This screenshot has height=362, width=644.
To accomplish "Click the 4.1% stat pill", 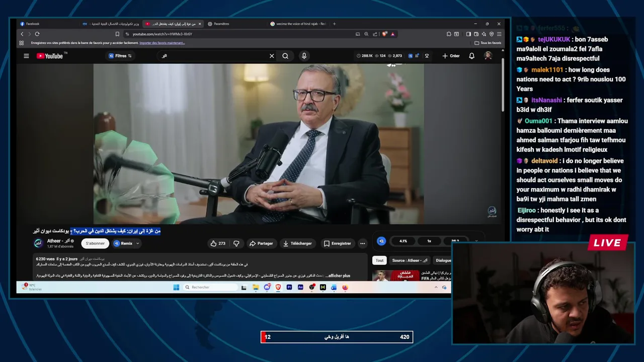I will coord(403,241).
